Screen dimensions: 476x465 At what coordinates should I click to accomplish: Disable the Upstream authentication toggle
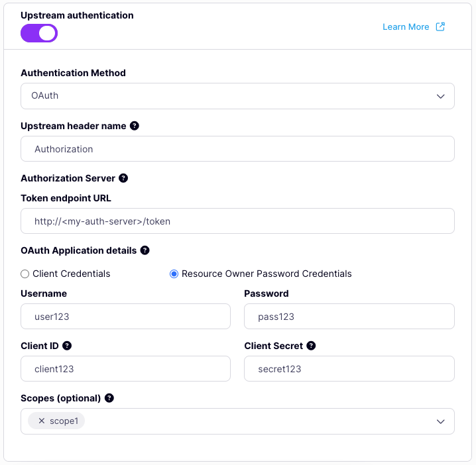click(39, 33)
